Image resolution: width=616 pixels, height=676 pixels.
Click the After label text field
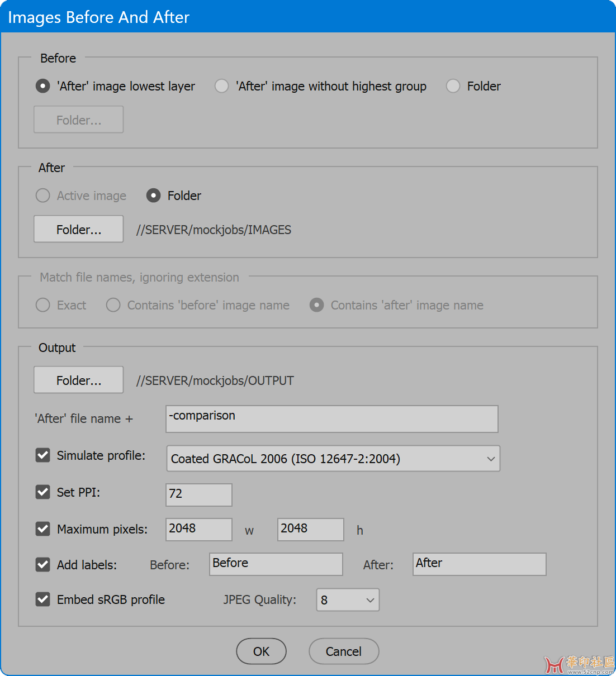480,564
